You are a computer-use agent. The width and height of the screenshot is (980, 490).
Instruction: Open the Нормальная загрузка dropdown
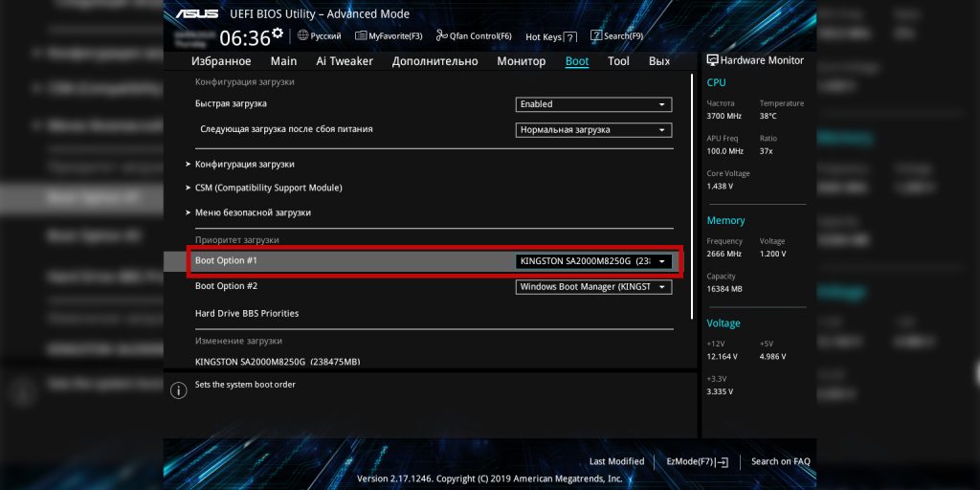(593, 130)
